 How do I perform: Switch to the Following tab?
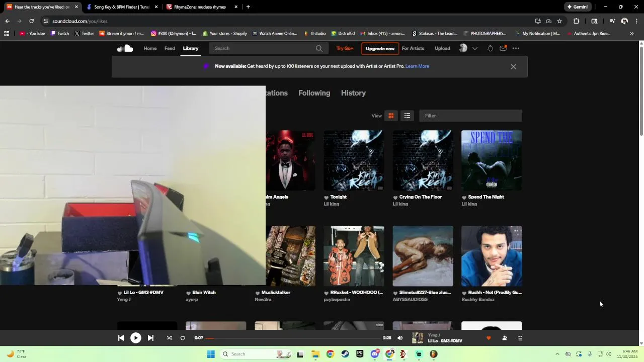tap(314, 93)
